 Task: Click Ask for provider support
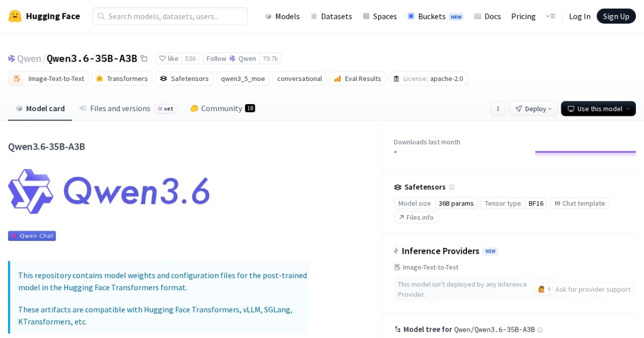click(x=584, y=289)
